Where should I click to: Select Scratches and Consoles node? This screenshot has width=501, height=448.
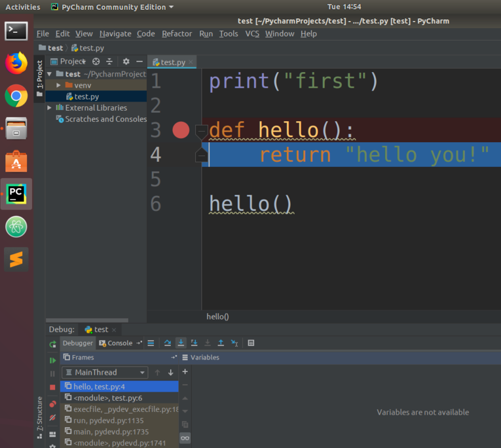point(102,119)
